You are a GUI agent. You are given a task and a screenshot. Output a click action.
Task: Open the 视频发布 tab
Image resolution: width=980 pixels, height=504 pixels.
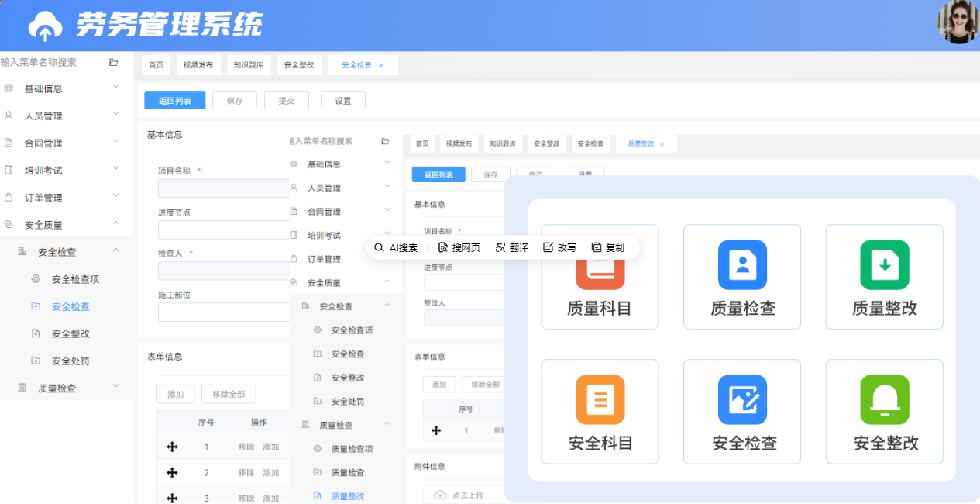click(x=198, y=64)
